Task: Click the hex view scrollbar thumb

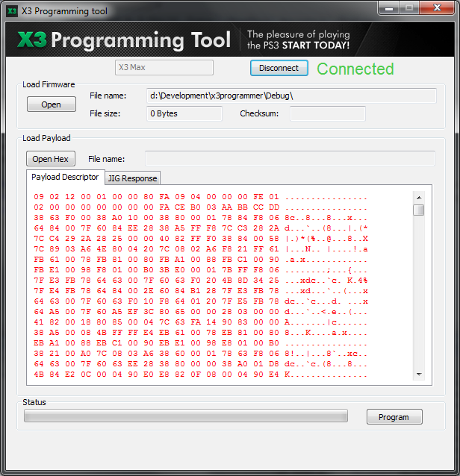Action: pyautogui.click(x=419, y=210)
